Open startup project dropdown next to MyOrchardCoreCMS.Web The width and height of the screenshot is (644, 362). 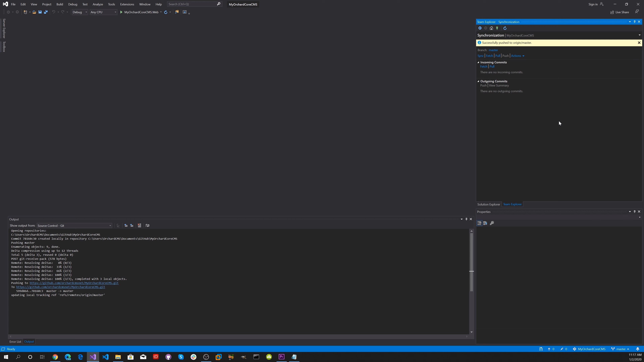click(x=161, y=12)
